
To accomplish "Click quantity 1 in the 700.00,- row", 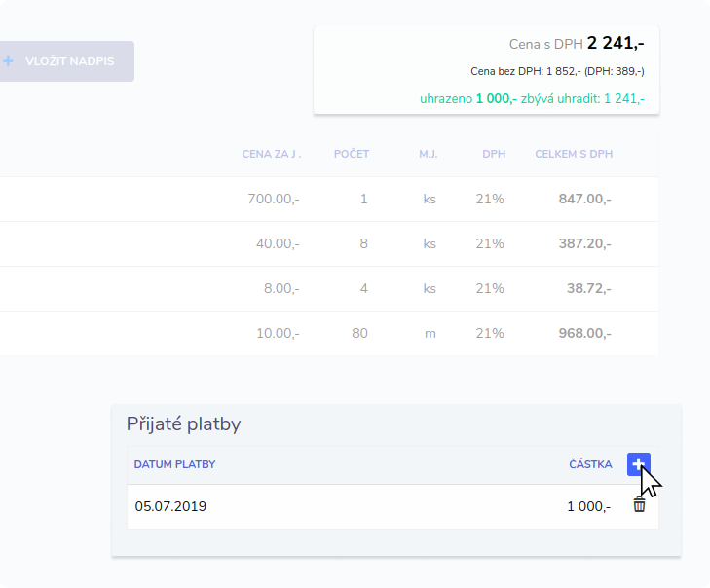I will pos(363,199).
